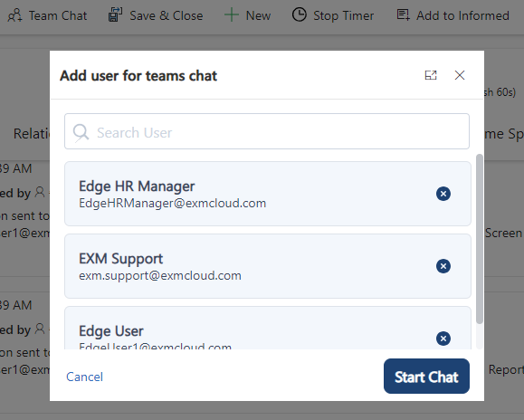Click Stop Timer label in toolbar

pyautogui.click(x=344, y=15)
